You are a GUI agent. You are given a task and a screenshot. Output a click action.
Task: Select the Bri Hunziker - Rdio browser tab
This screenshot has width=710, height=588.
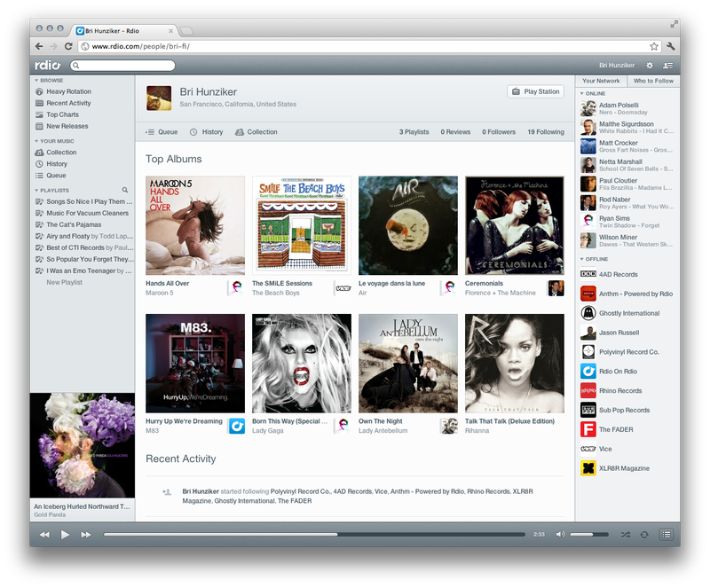[x=122, y=31]
